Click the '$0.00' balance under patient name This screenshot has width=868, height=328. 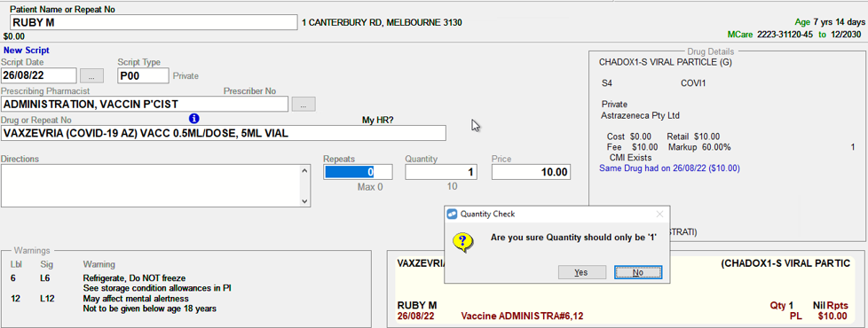[x=14, y=36]
